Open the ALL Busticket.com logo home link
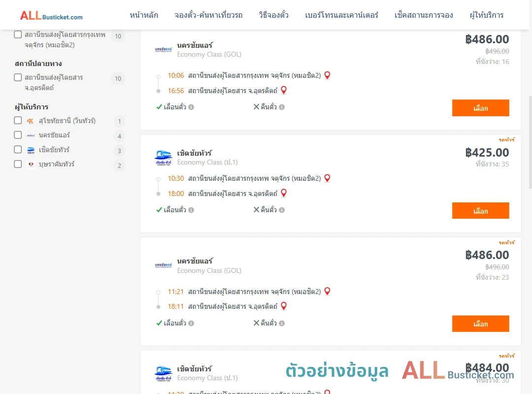The width and height of the screenshot is (532, 394). (x=51, y=16)
